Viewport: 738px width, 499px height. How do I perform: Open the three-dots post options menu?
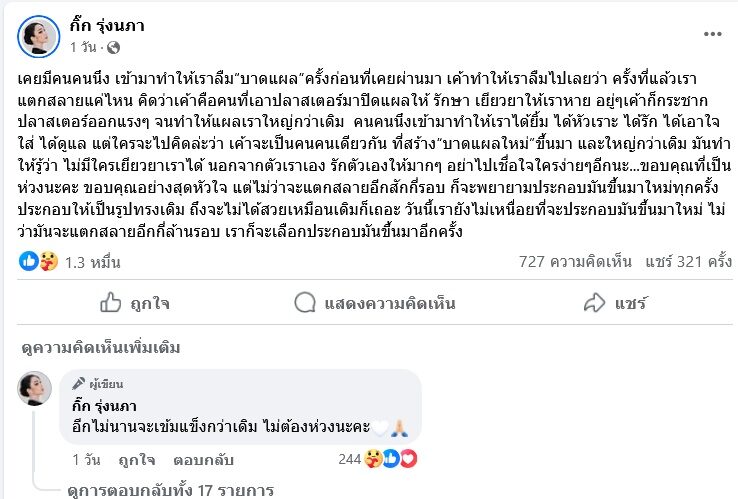(712, 34)
